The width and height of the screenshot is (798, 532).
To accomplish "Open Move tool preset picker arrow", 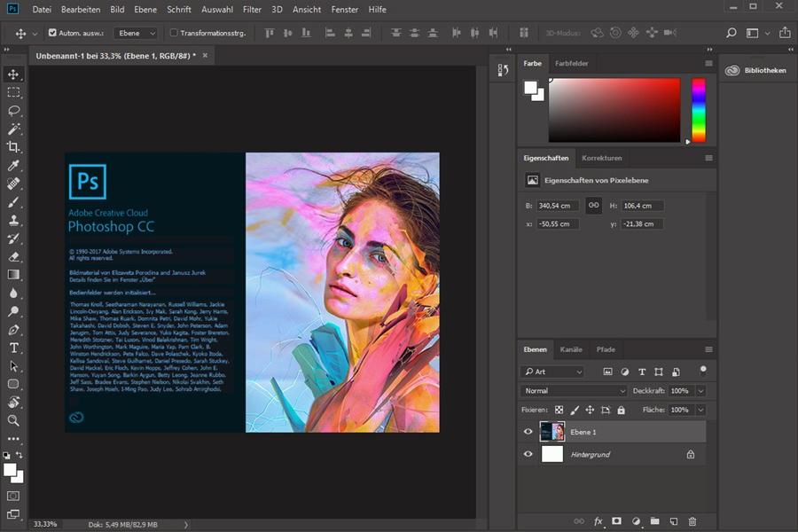I will pos(35,34).
